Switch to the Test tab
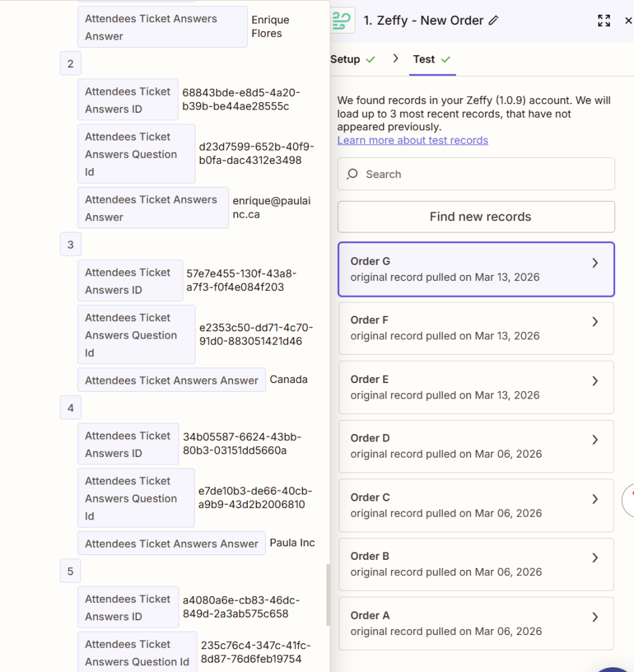The height and width of the screenshot is (672, 634). pyautogui.click(x=432, y=59)
